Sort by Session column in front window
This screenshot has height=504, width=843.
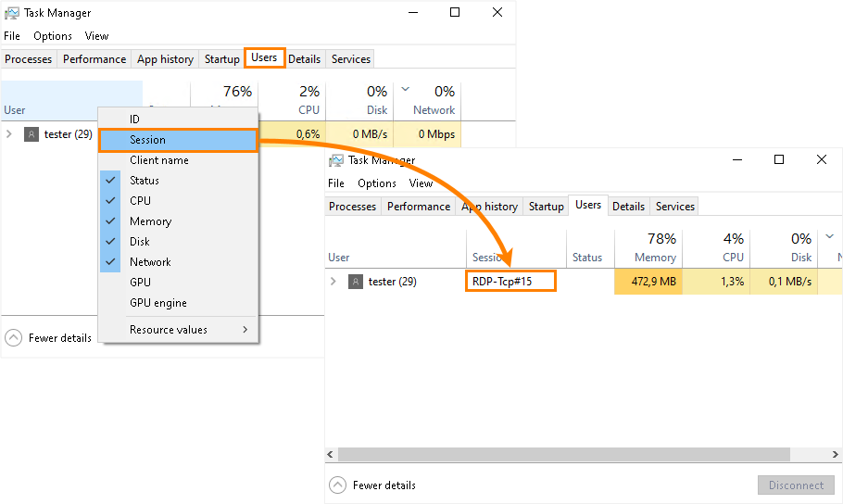click(516, 248)
